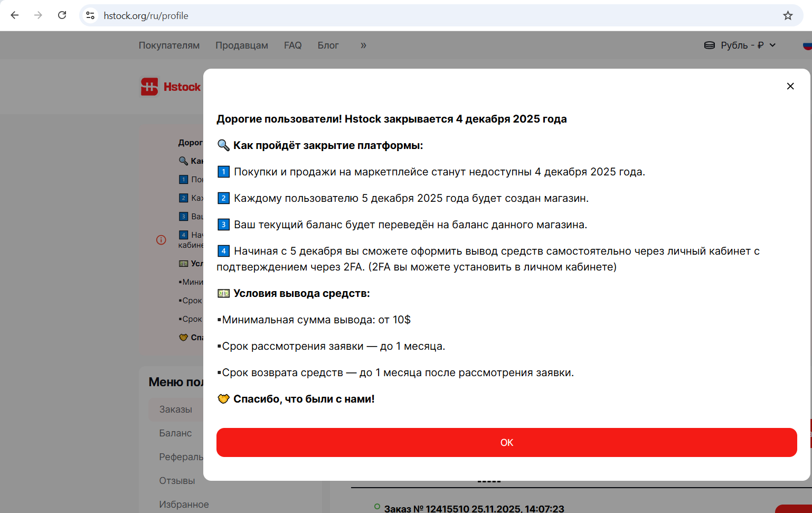Open Заказы in the user menu
This screenshot has width=812, height=513.
(176, 409)
